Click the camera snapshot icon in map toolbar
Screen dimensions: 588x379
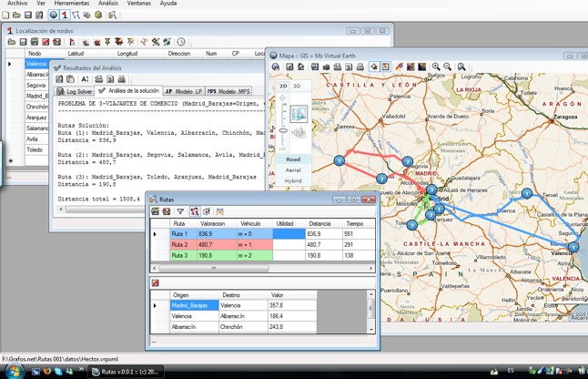[326, 67]
